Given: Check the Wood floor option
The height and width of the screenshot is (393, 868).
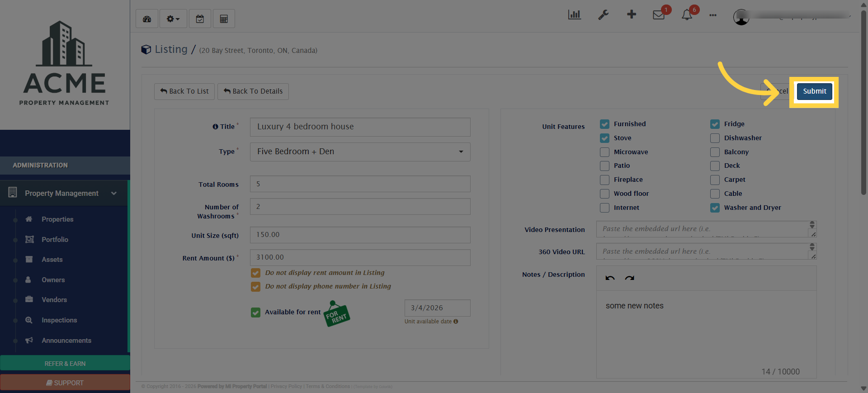Looking at the screenshot, I should point(604,194).
